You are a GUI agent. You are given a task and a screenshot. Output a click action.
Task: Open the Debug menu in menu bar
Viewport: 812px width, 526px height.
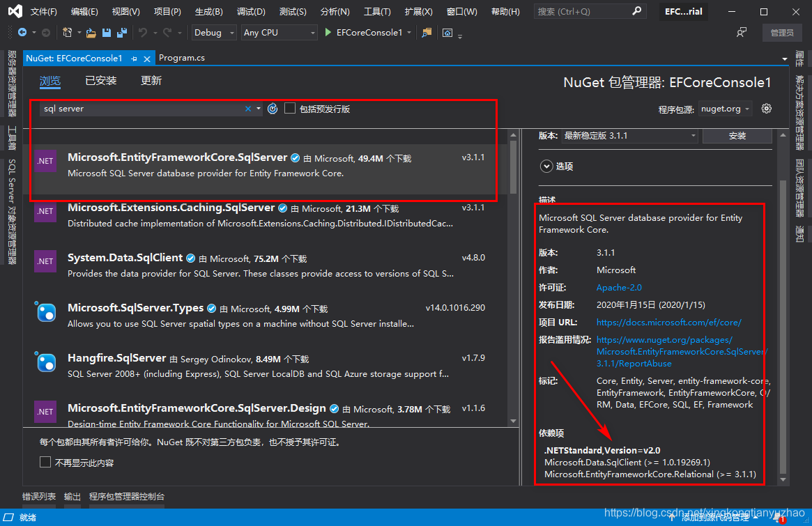pos(251,11)
